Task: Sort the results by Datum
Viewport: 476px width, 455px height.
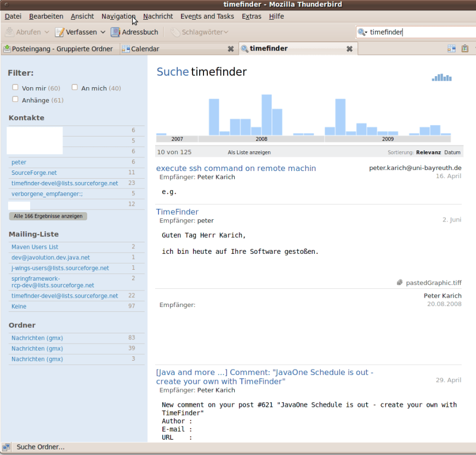Action: (452, 152)
